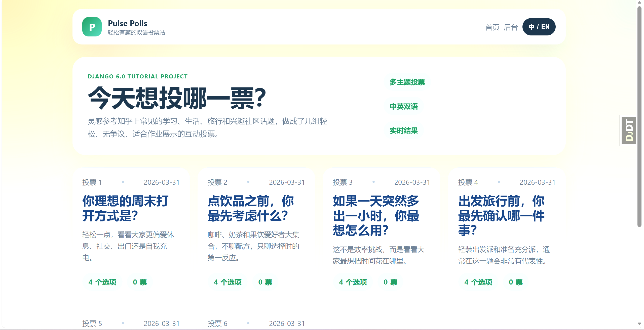644x330 pixels.
Task: Click 0 票 badge on 投票 1 card
Action: pos(140,282)
